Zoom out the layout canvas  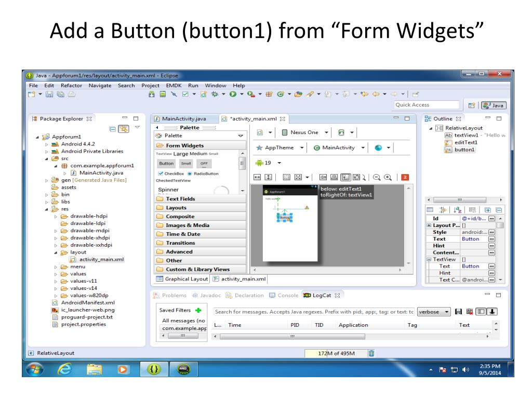pyautogui.click(x=377, y=177)
